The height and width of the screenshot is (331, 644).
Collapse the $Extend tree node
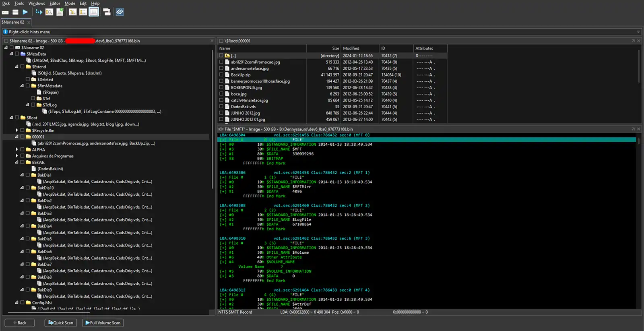17,66
